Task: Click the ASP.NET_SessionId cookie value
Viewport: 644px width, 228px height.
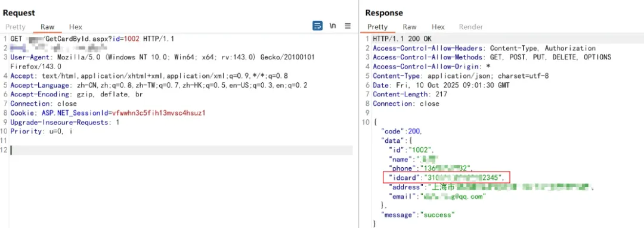Action: pos(159,113)
